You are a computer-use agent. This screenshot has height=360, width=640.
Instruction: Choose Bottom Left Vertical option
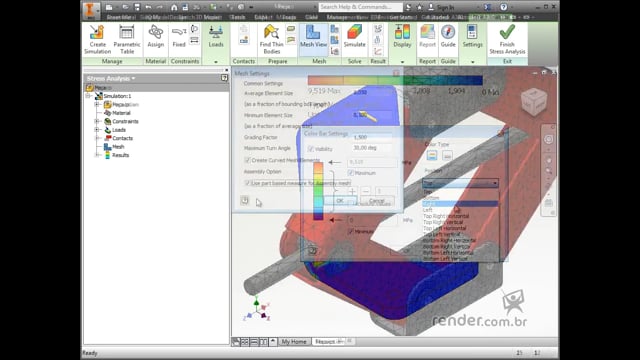[460, 259]
